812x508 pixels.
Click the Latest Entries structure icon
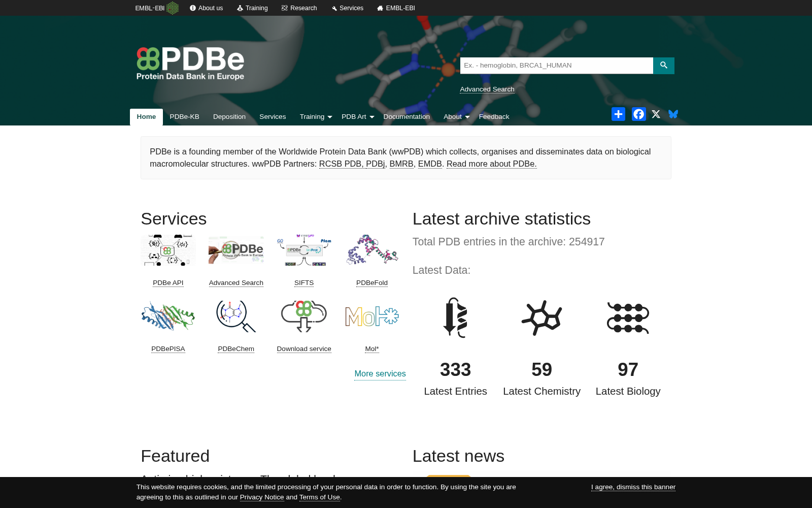pos(455,317)
